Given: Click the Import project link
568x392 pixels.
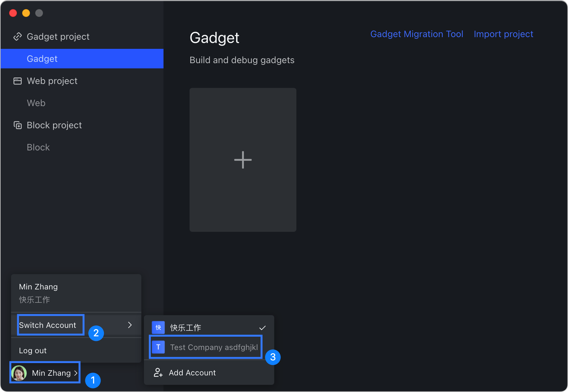Looking at the screenshot, I should pyautogui.click(x=503, y=34).
